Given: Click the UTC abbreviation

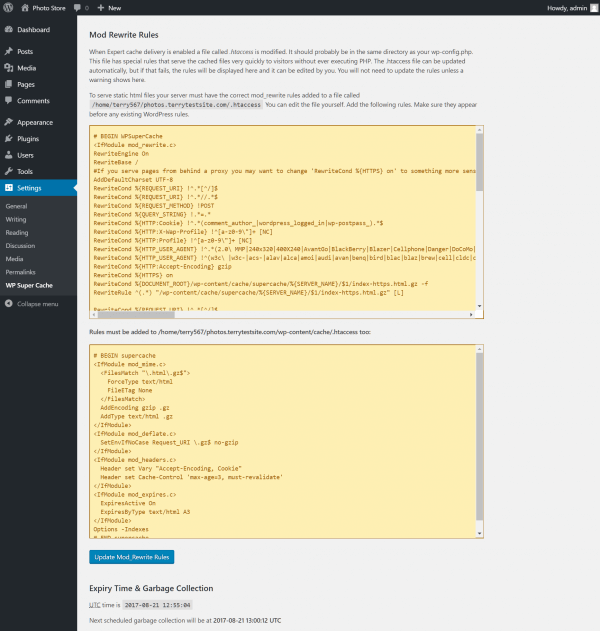Looking at the screenshot, I should click(95, 605).
